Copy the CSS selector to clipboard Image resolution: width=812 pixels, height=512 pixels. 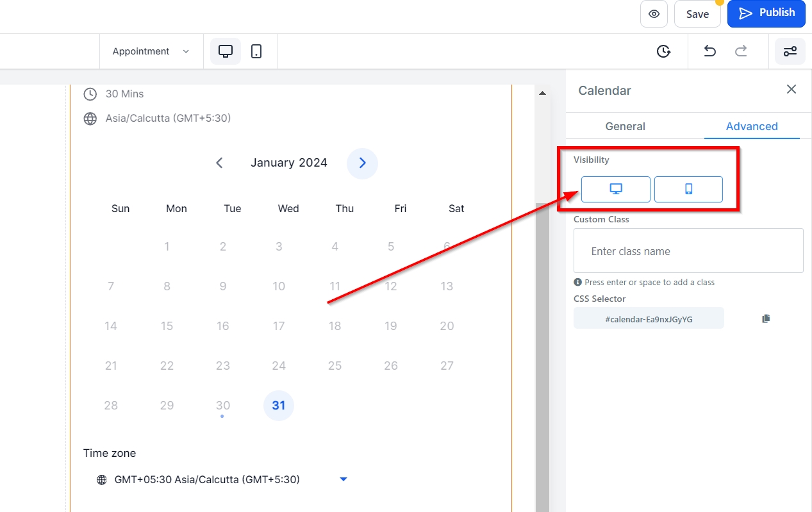click(766, 318)
